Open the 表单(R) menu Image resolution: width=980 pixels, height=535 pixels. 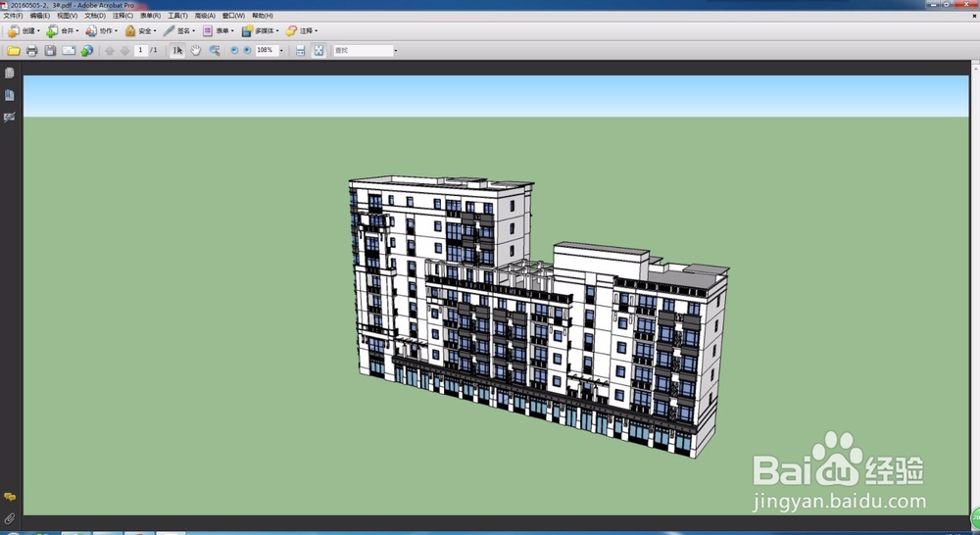(x=150, y=16)
